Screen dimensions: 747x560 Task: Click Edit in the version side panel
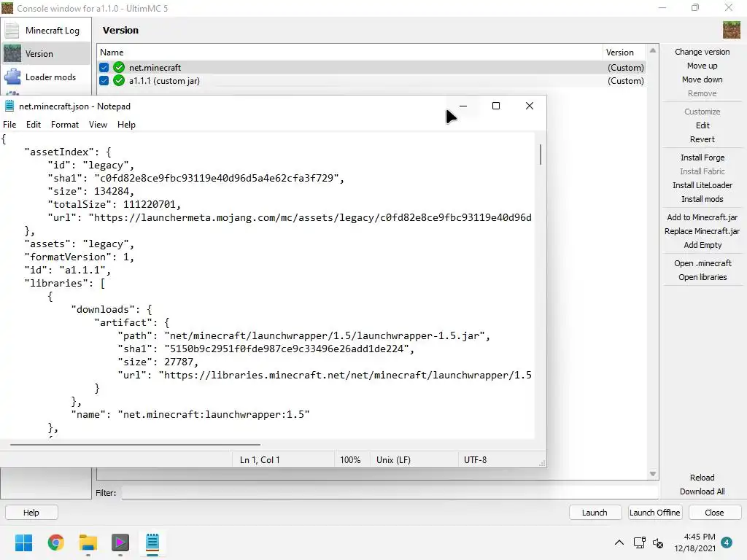pos(703,125)
